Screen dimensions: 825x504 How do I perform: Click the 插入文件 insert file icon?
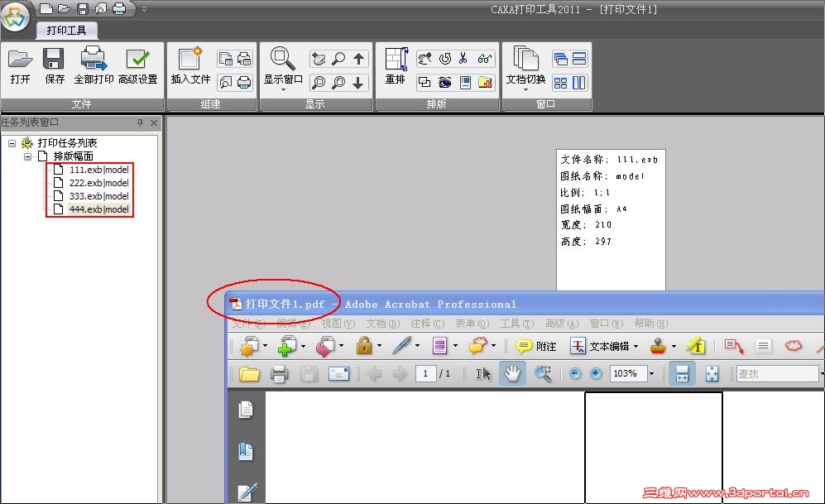coord(190,59)
